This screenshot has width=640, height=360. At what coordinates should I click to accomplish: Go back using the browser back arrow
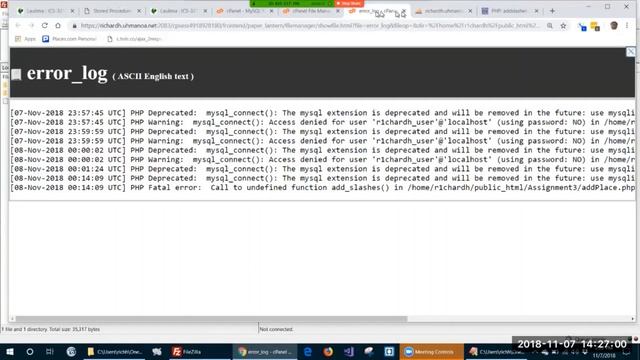pyautogui.click(x=18, y=26)
